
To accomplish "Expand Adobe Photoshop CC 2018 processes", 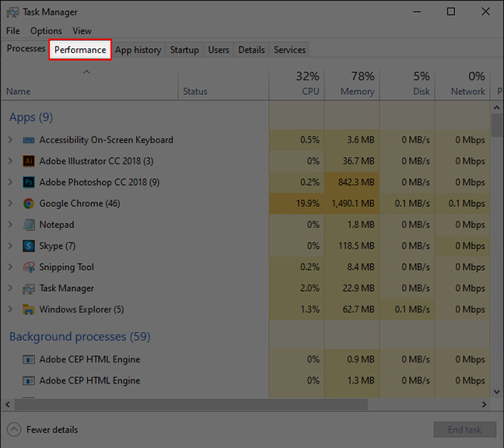I will 10,182.
